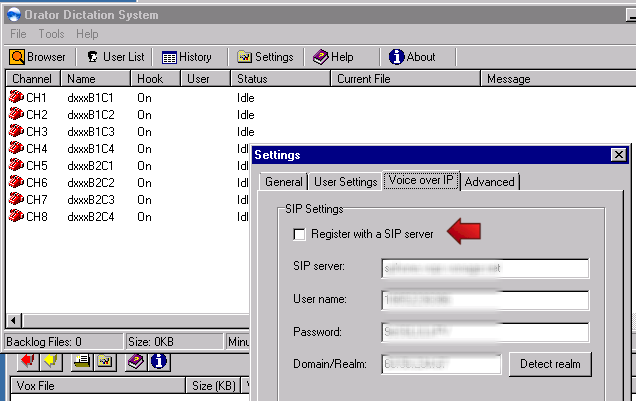Sort by the Name column header
Screen dimensions: 636x401
pos(95,79)
